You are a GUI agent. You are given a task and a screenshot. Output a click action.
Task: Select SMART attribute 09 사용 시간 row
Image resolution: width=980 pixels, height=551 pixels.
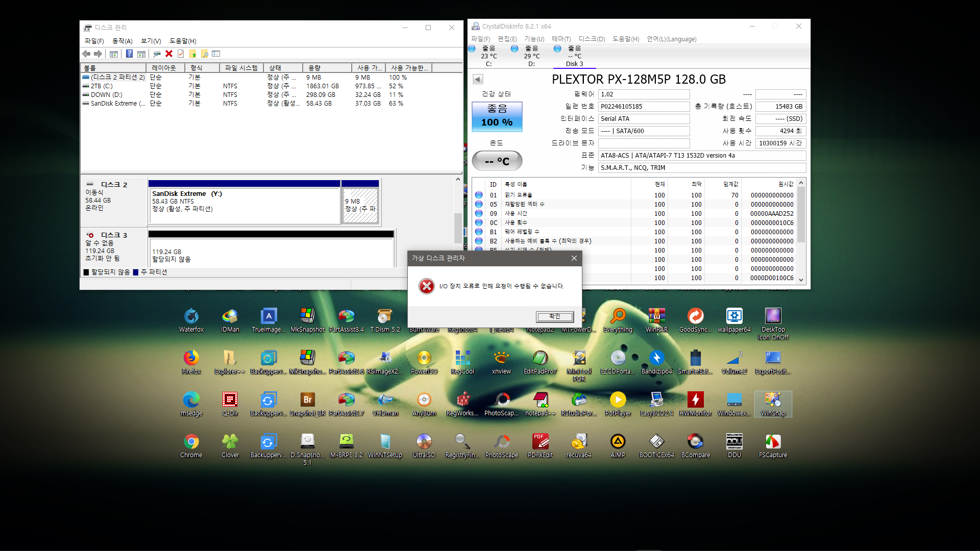634,214
